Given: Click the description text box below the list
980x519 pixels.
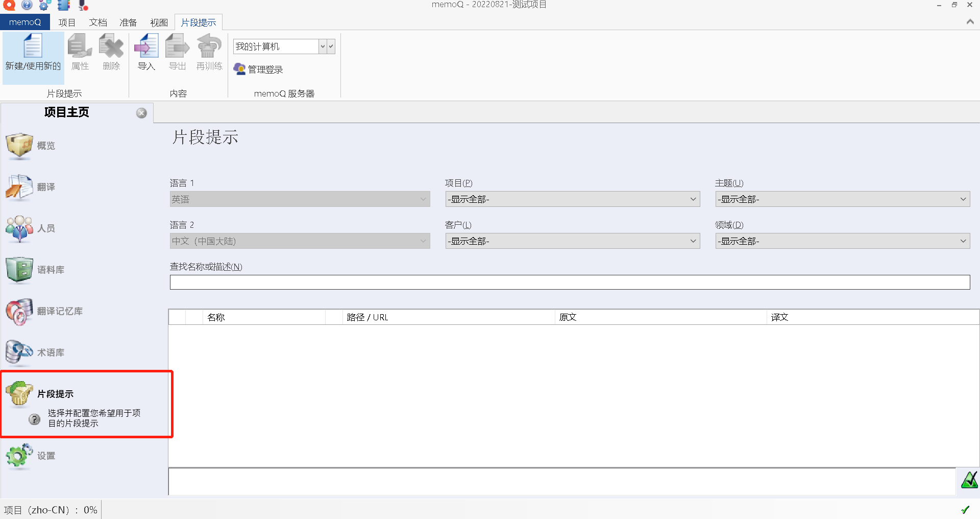Looking at the screenshot, I should (x=562, y=481).
